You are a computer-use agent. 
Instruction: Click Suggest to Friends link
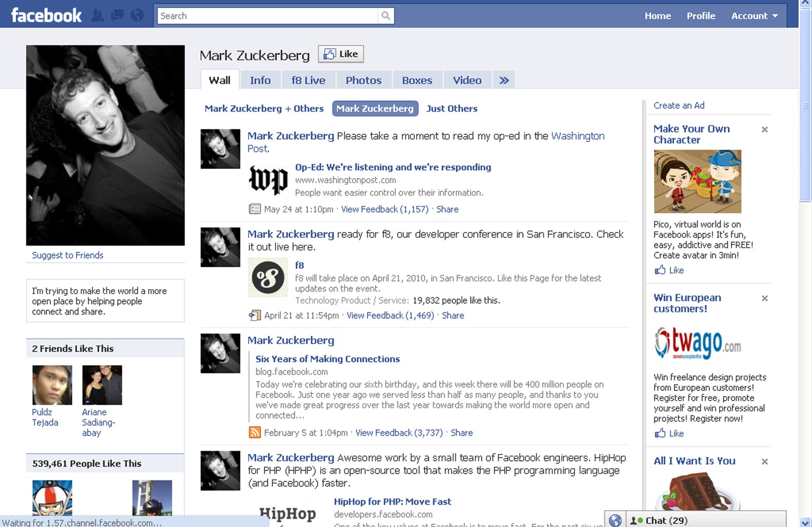pyautogui.click(x=67, y=255)
